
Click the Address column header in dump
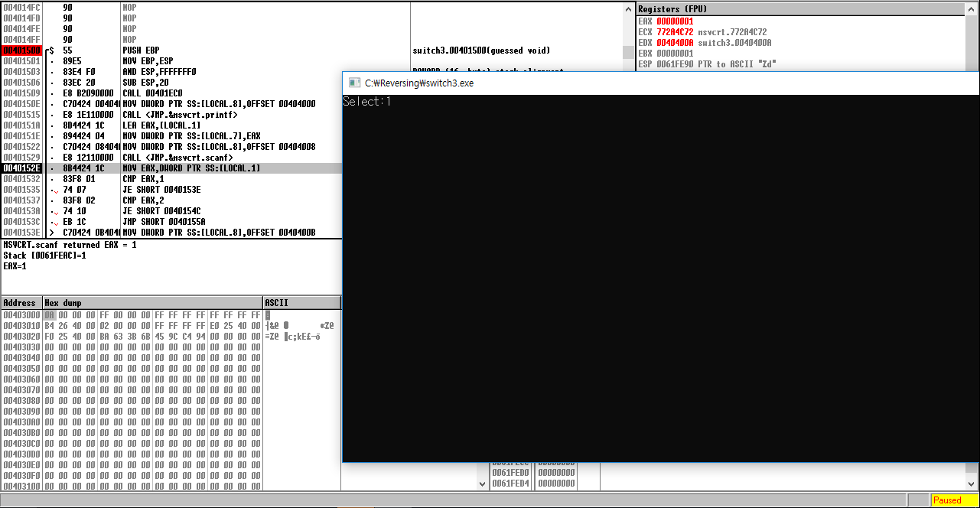[21, 303]
